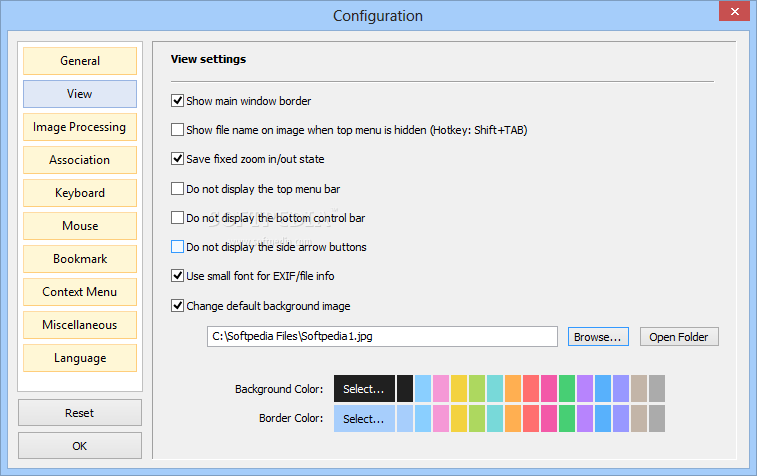Pick teal swatch in Border Color row
This screenshot has width=757, height=476.
click(x=495, y=419)
